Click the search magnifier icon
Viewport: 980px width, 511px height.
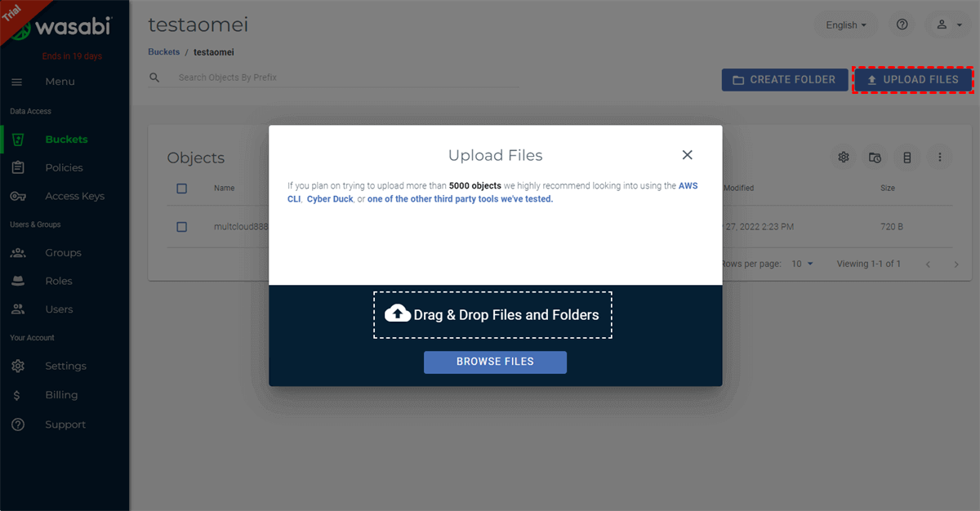pyautogui.click(x=154, y=78)
